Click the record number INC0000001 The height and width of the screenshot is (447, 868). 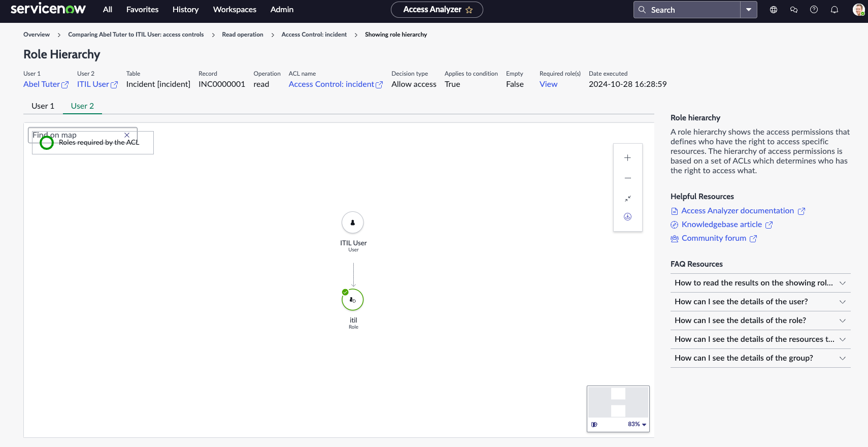[x=222, y=84]
